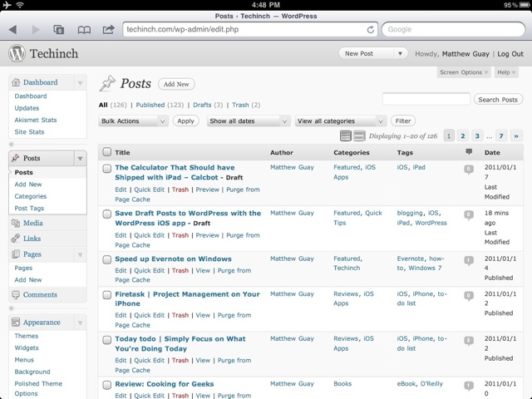Open comment bubble for Save Draft Posts row
This screenshot has height=399, width=532.
pos(469,214)
